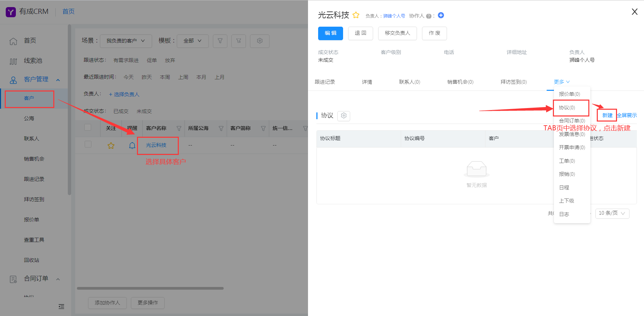Switch to the 销售机会(0) tab
Screen dimensions: 644x316
pyautogui.click(x=460, y=82)
